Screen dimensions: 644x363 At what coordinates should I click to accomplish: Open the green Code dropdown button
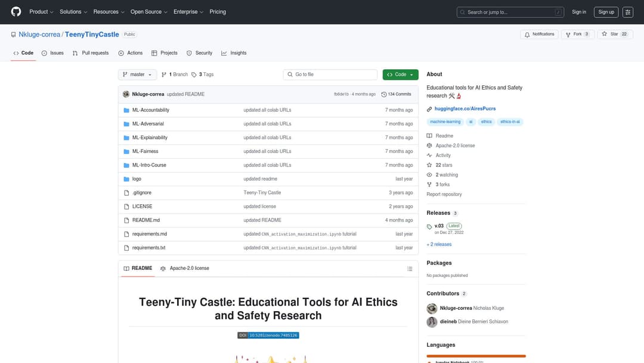point(401,75)
